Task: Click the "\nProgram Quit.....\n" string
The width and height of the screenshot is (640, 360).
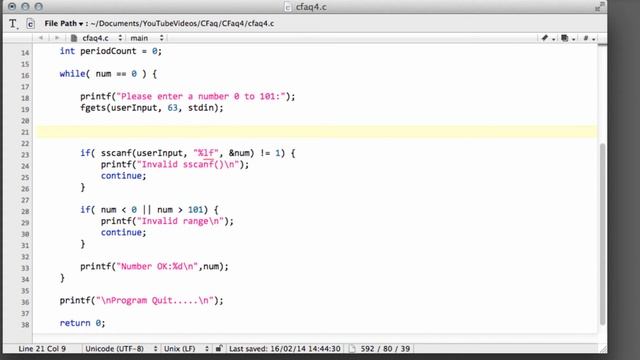Action: click(x=155, y=300)
